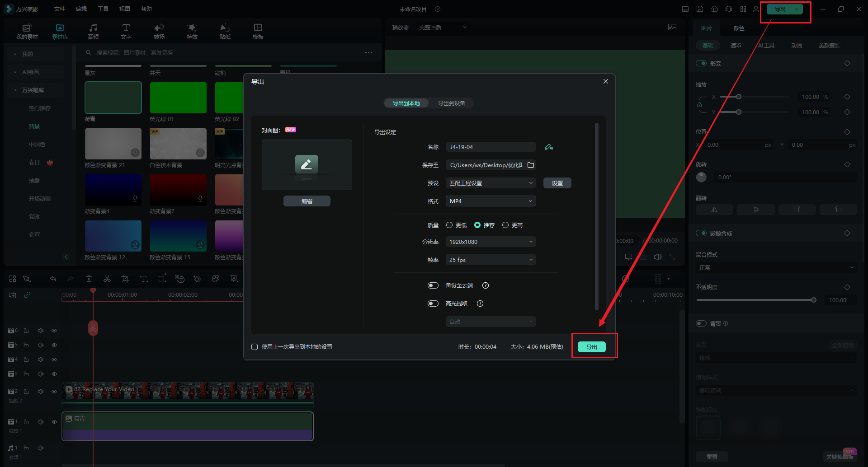868x467 pixels.
Task: Click the name input field J4-19-04
Action: click(491, 147)
